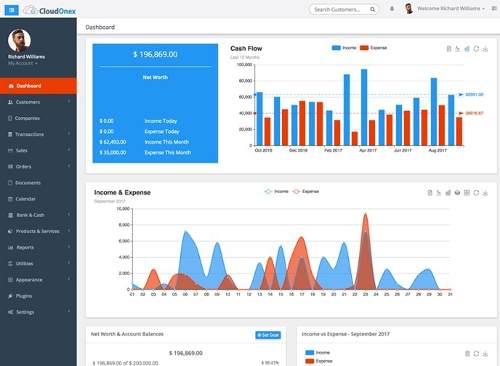Expand the Orders submenu arrow

(x=69, y=166)
